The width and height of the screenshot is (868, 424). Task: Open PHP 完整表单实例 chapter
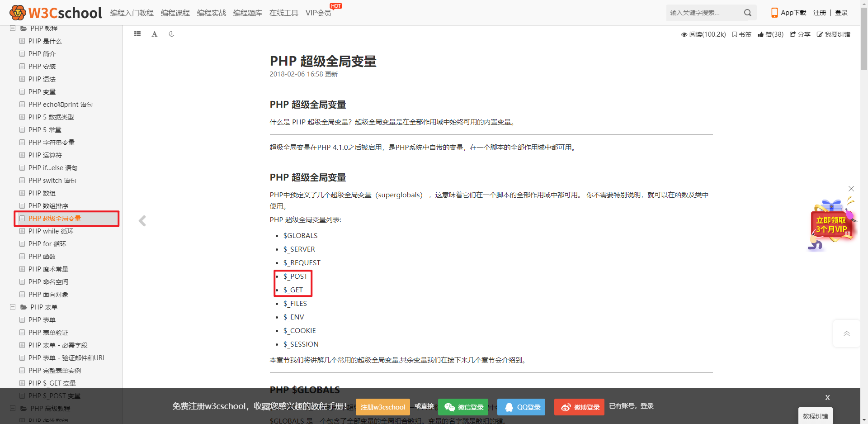coord(55,371)
